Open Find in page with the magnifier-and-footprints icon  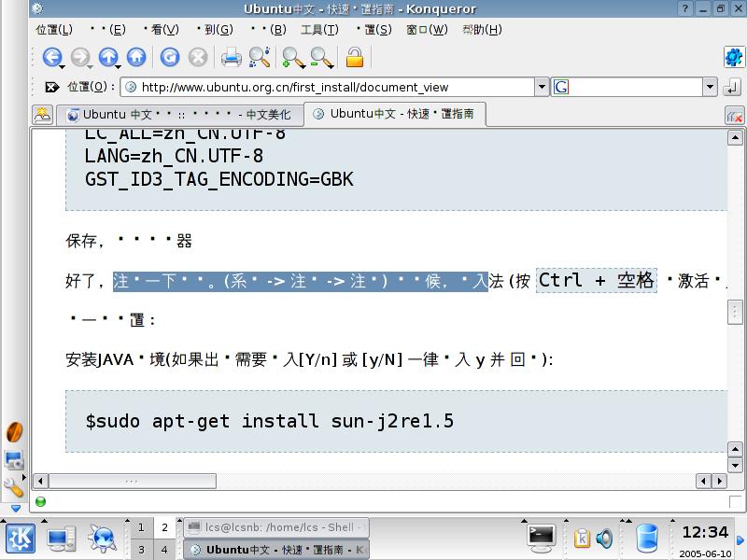point(260,57)
